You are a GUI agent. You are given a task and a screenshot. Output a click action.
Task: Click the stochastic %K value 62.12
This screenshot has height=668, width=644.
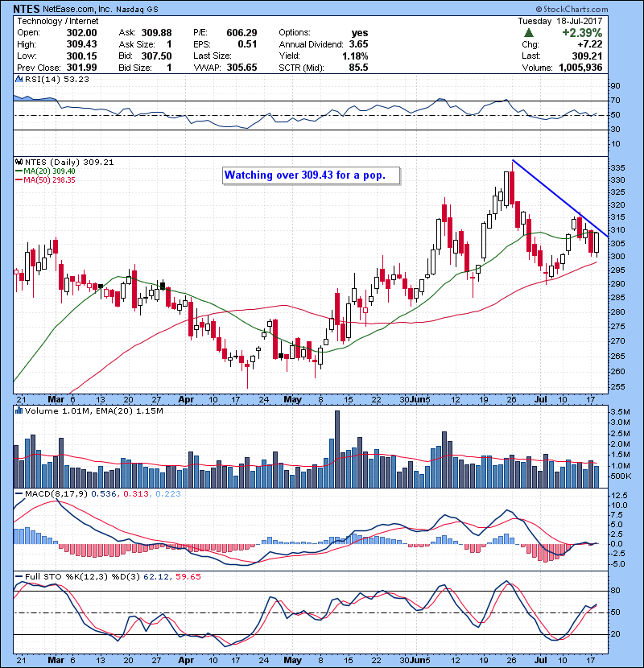pos(156,577)
